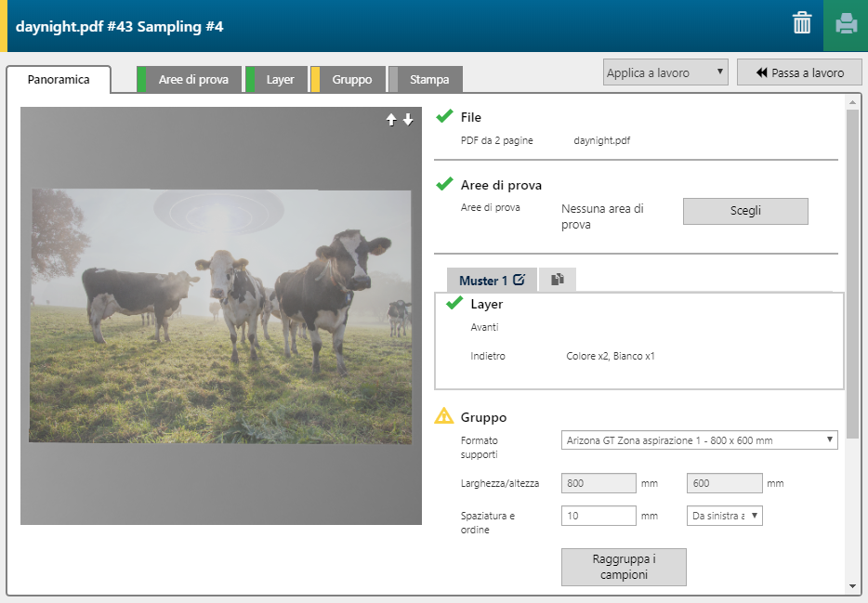Click the edit pencil icon beside Muster 1
This screenshot has height=603, width=868.
point(519,280)
